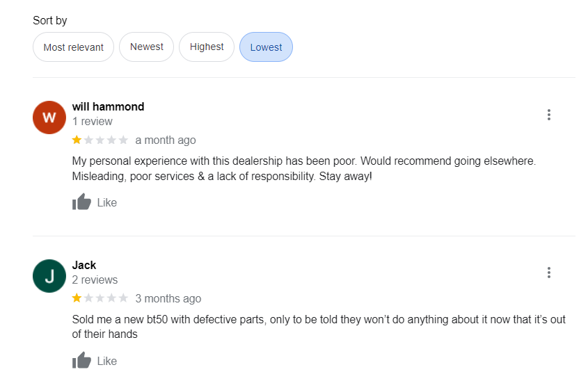
Task: Sort reviews by Newest
Action: coord(147,47)
